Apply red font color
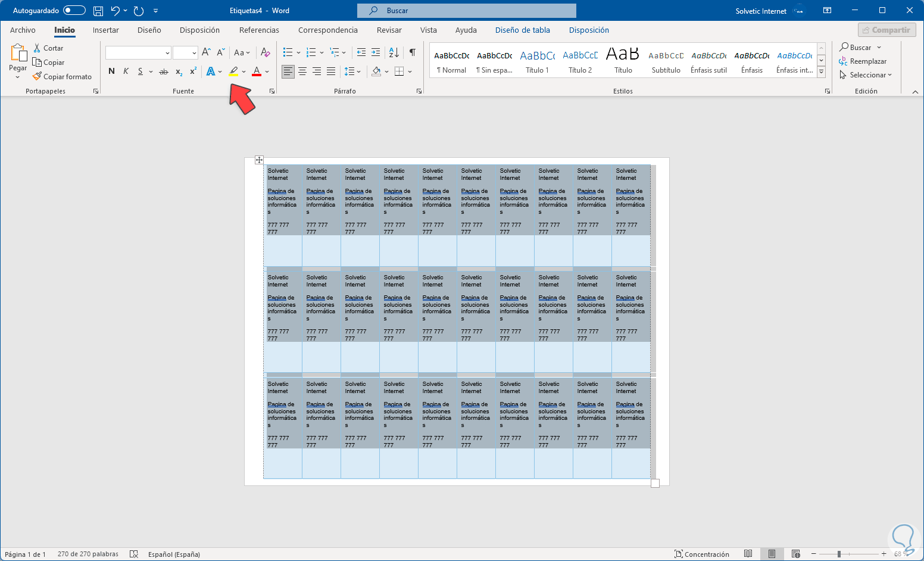 [x=257, y=71]
